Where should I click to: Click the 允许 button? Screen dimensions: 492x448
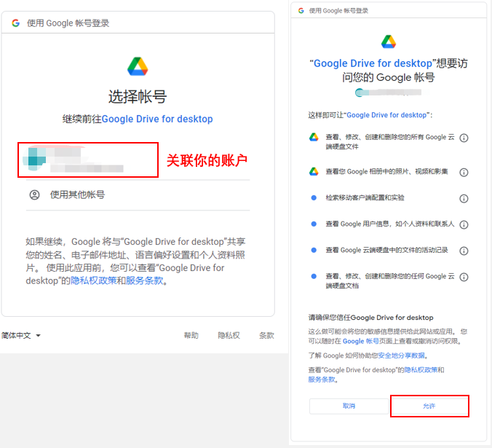[429, 406]
